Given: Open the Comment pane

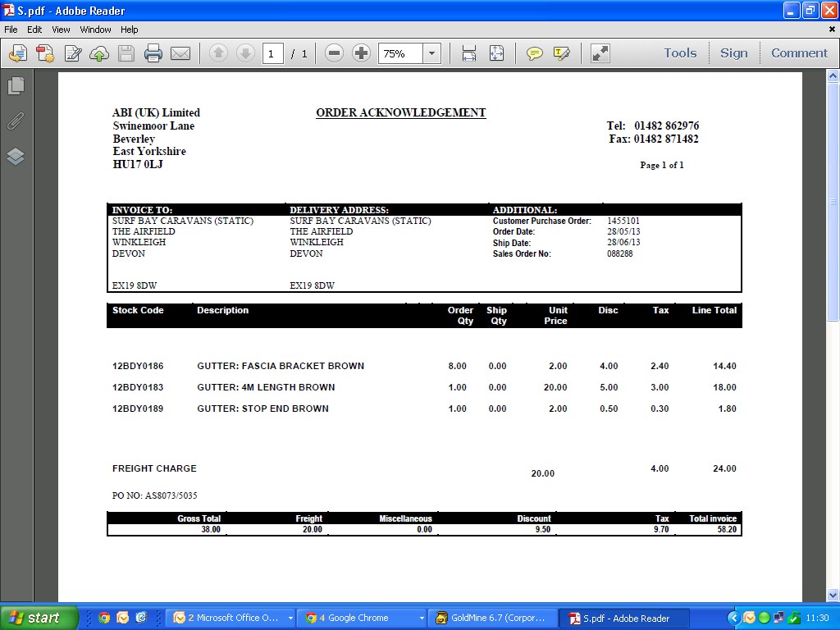Looking at the screenshot, I should pyautogui.click(x=799, y=53).
